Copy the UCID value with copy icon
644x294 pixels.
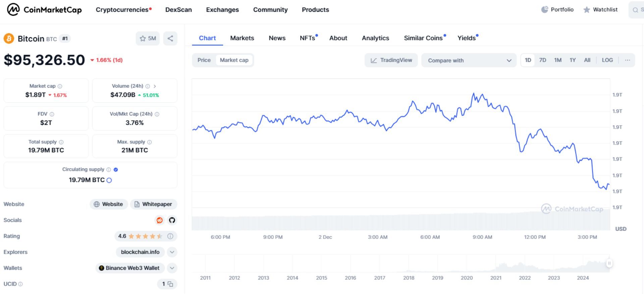pos(170,284)
